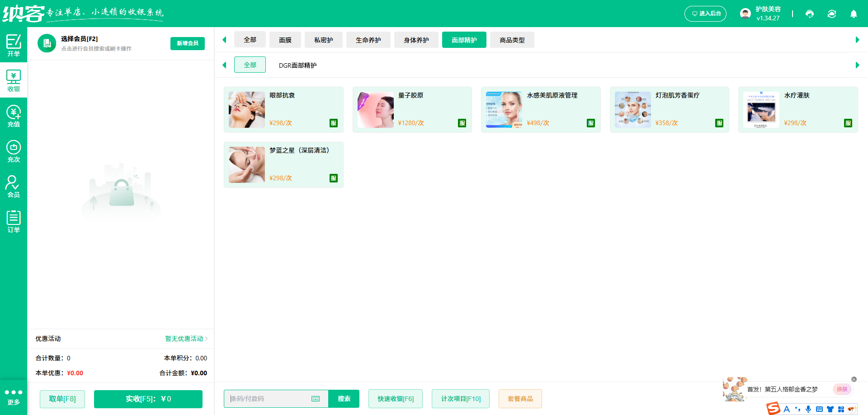Viewport: 868px width, 415px height.
Task: Activate Sogou voice input microphone icon
Action: 808,409
